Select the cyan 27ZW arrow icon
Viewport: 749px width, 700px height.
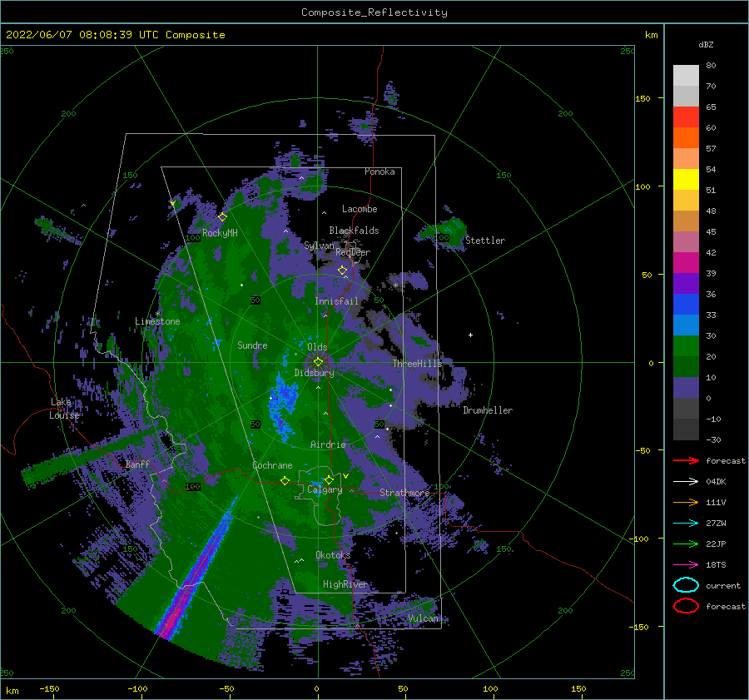[686, 524]
